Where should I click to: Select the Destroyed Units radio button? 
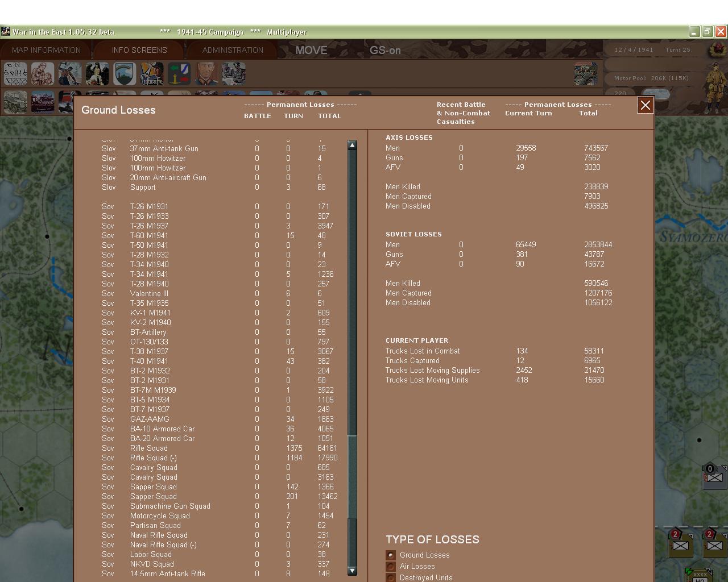[391, 577]
